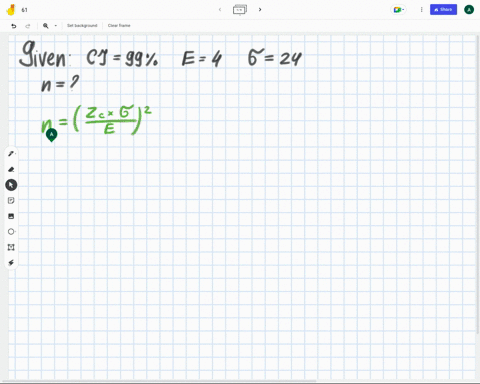Click Clear frame button
The image size is (480, 384).
coord(119,26)
